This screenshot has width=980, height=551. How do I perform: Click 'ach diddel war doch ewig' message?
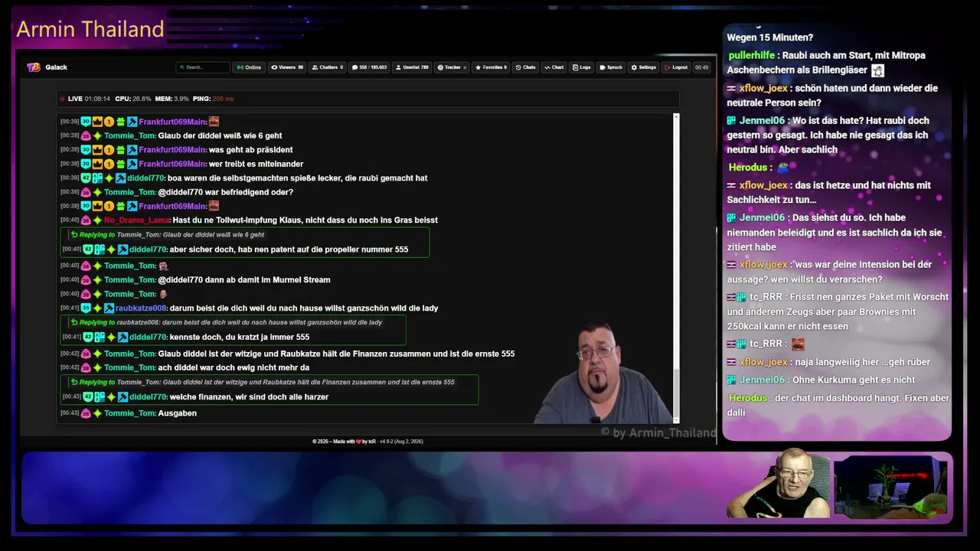click(234, 368)
